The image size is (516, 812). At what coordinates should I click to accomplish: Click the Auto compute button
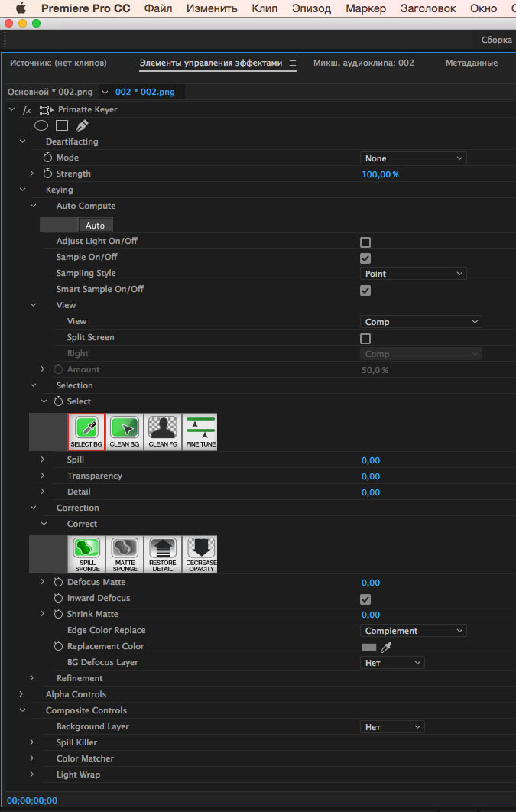96,226
